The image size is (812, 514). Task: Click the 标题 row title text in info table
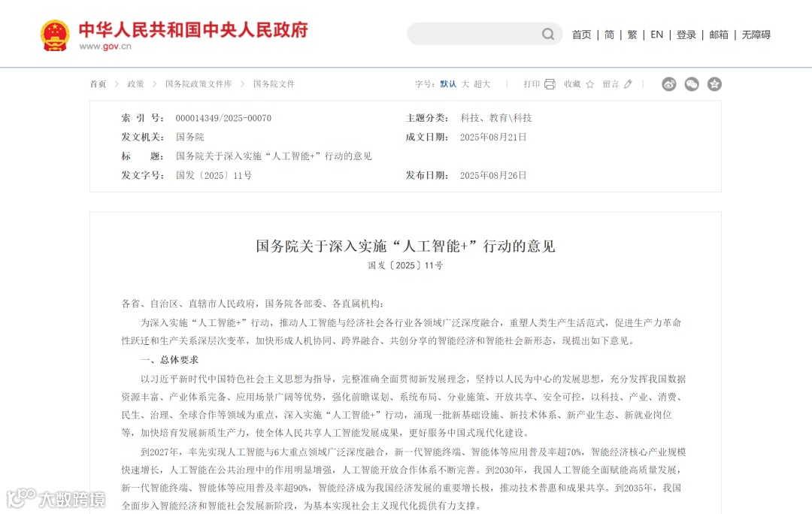(274, 156)
